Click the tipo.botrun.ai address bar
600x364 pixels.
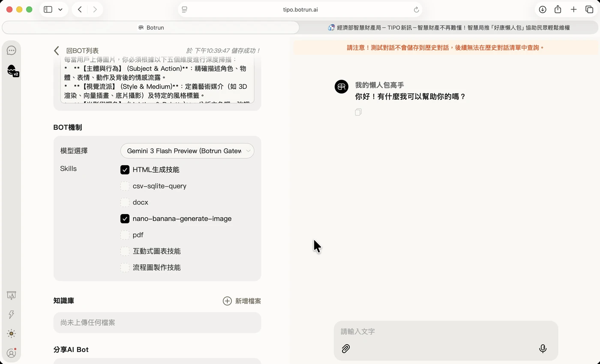pos(300,9)
